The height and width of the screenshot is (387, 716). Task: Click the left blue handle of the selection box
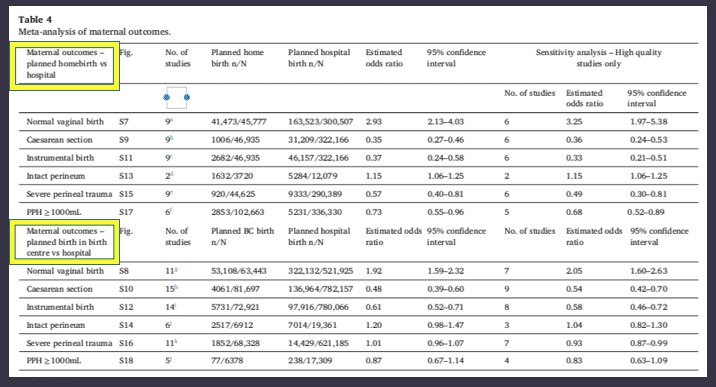(x=167, y=97)
